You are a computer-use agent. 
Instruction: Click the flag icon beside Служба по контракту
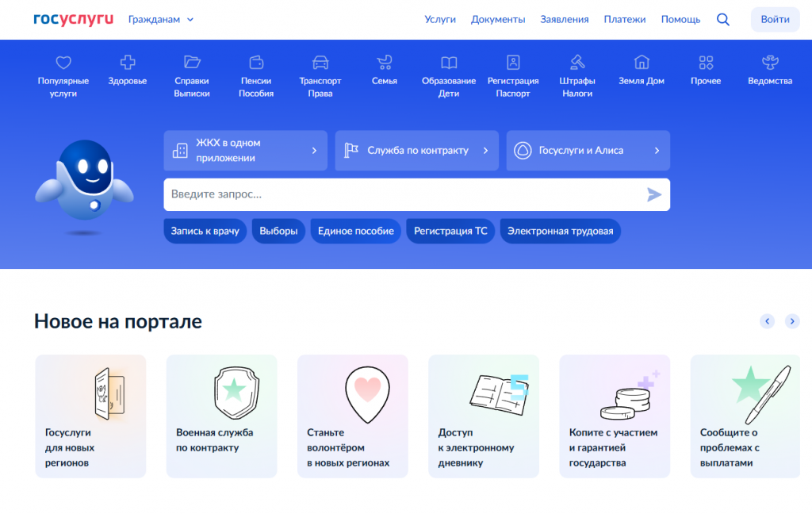tap(351, 150)
